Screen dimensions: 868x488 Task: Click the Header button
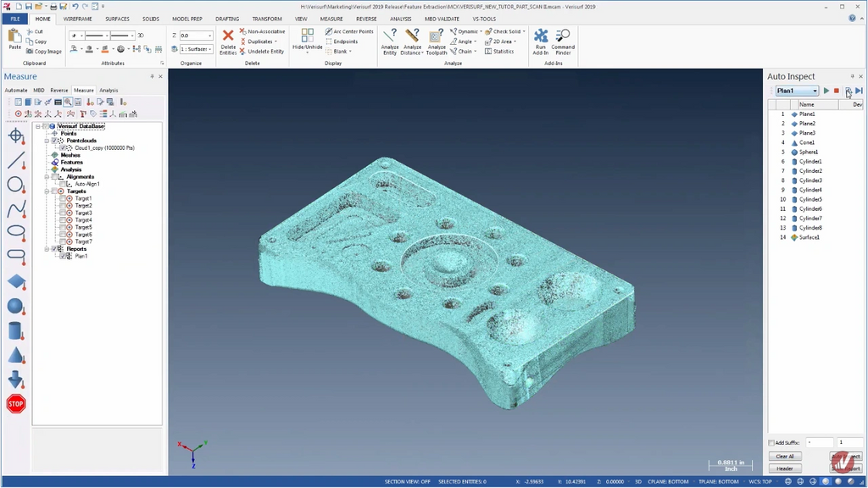click(x=785, y=469)
